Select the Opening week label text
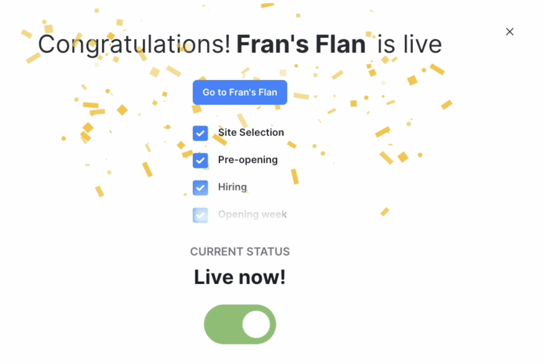 click(252, 214)
